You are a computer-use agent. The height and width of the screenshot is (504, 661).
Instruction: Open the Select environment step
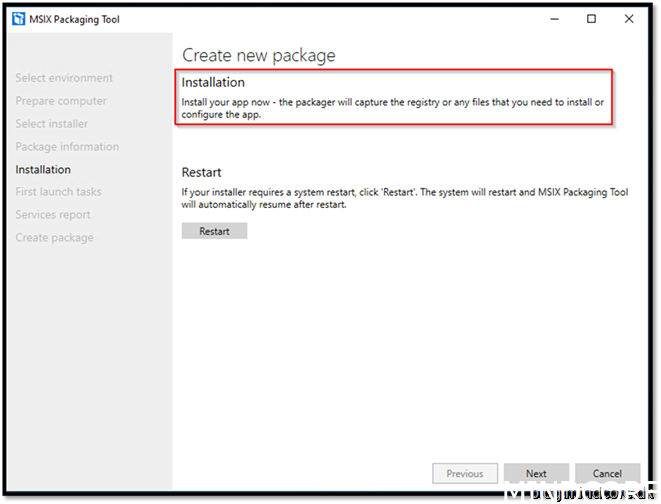click(64, 78)
